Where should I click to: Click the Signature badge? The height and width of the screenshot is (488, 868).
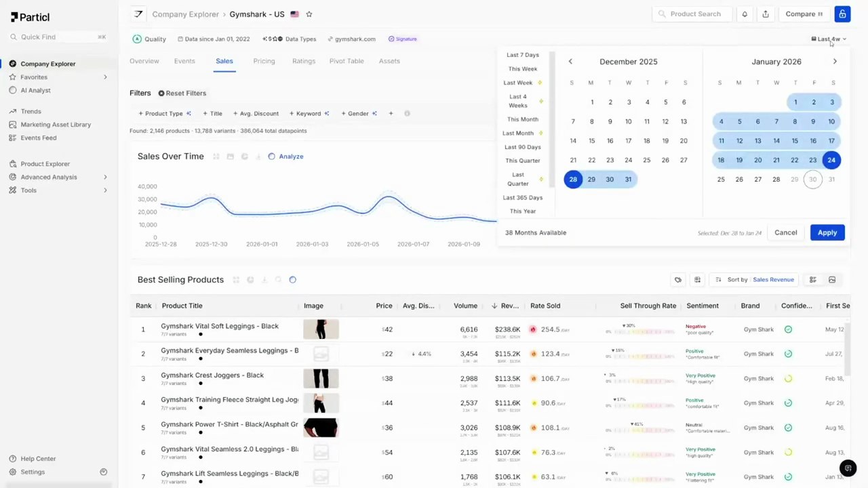click(x=403, y=39)
